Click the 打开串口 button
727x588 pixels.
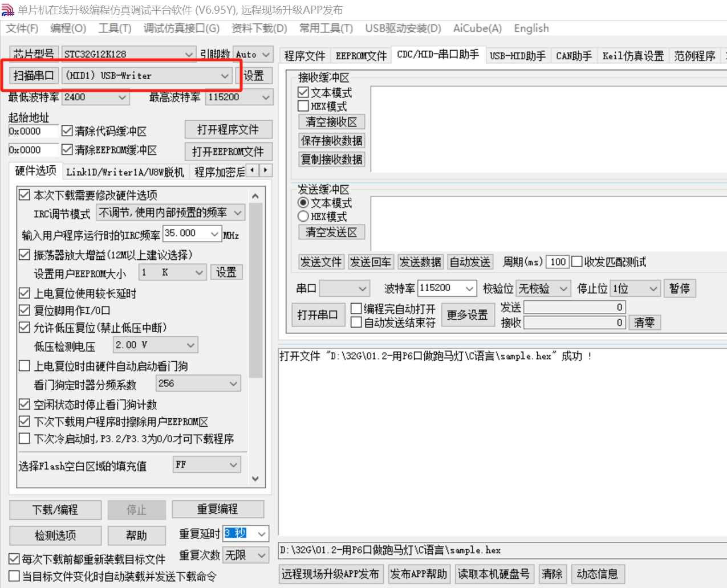coord(318,315)
